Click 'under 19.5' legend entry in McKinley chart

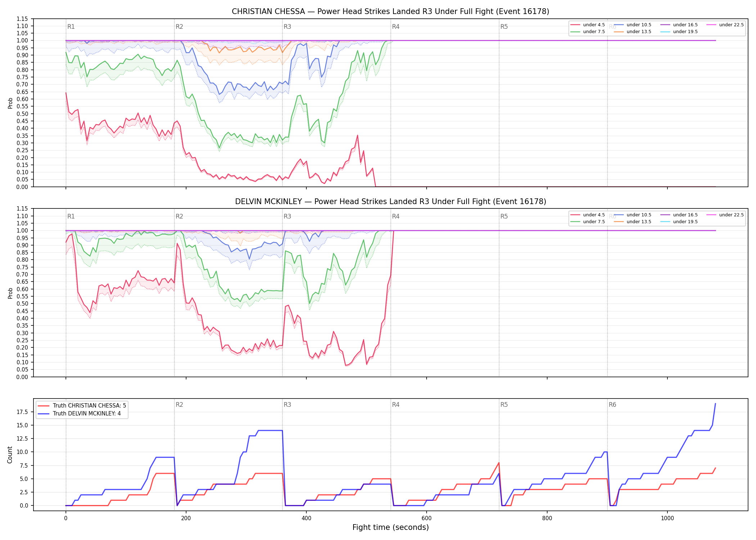tap(679, 222)
